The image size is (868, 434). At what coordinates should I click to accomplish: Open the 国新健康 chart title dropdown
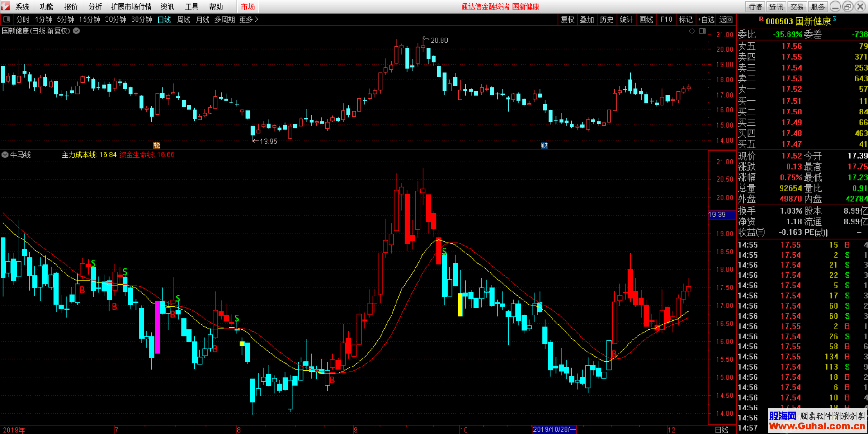click(76, 31)
